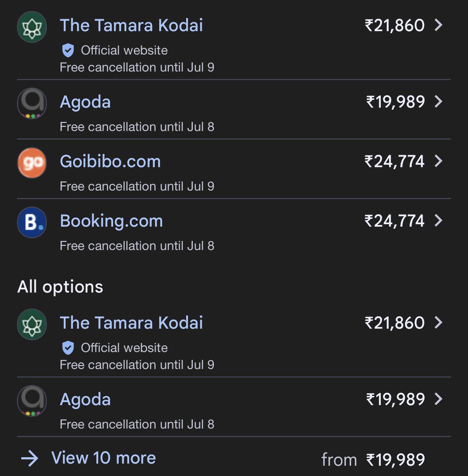Select the first Agoda ₹19,989 price
This screenshot has width=468, height=476.
point(395,102)
